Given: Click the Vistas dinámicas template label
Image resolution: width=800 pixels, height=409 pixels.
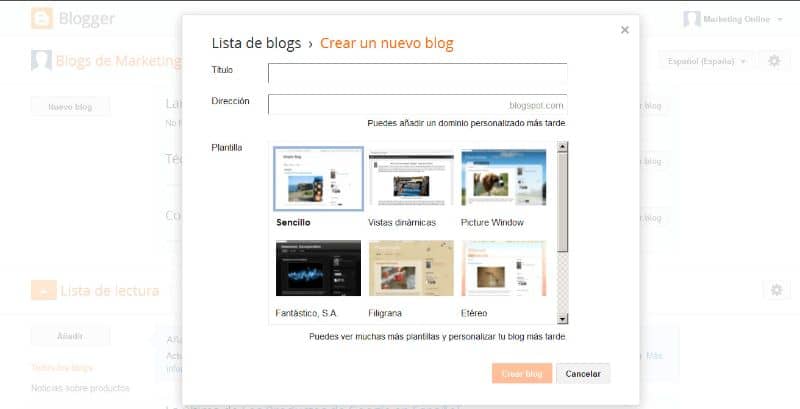Looking at the screenshot, I should (x=402, y=222).
